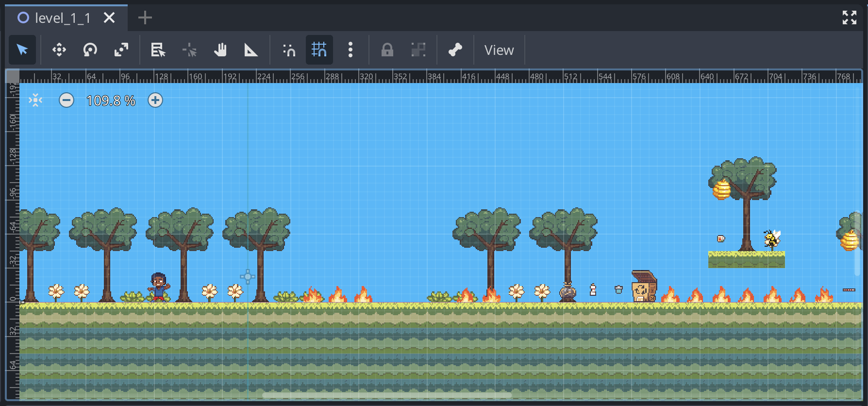Open the View dropdown menu
The height and width of the screenshot is (406, 868).
[499, 50]
